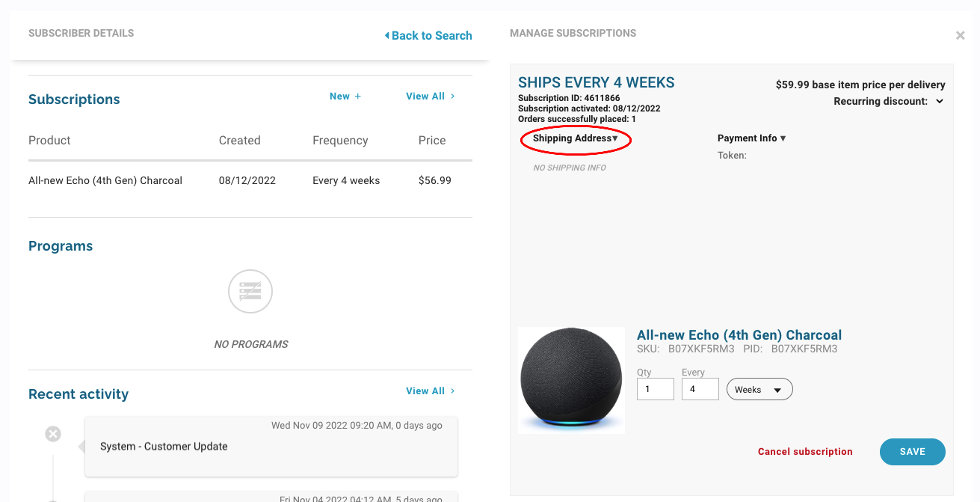Close the Manage Subscriptions panel
The width and height of the screenshot is (980, 502).
click(960, 35)
